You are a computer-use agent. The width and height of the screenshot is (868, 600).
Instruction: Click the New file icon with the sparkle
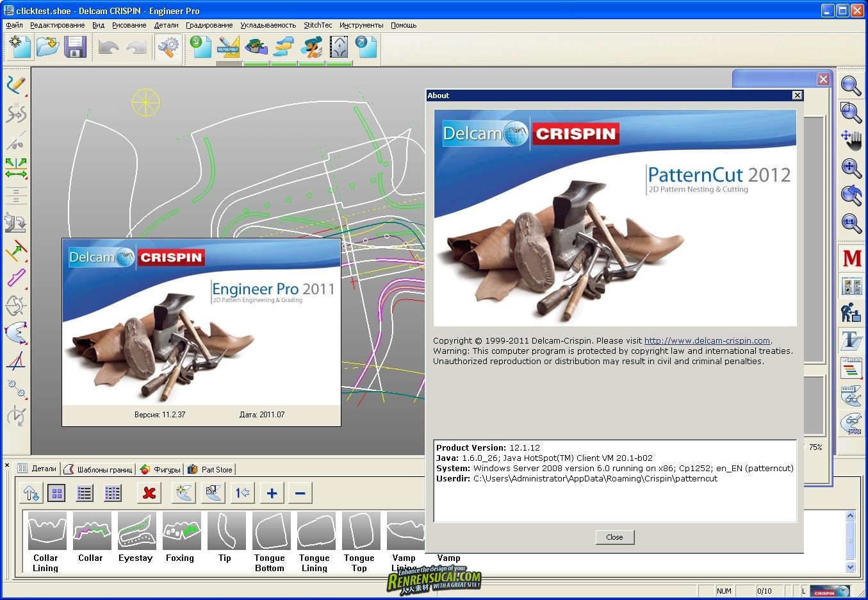click(19, 47)
